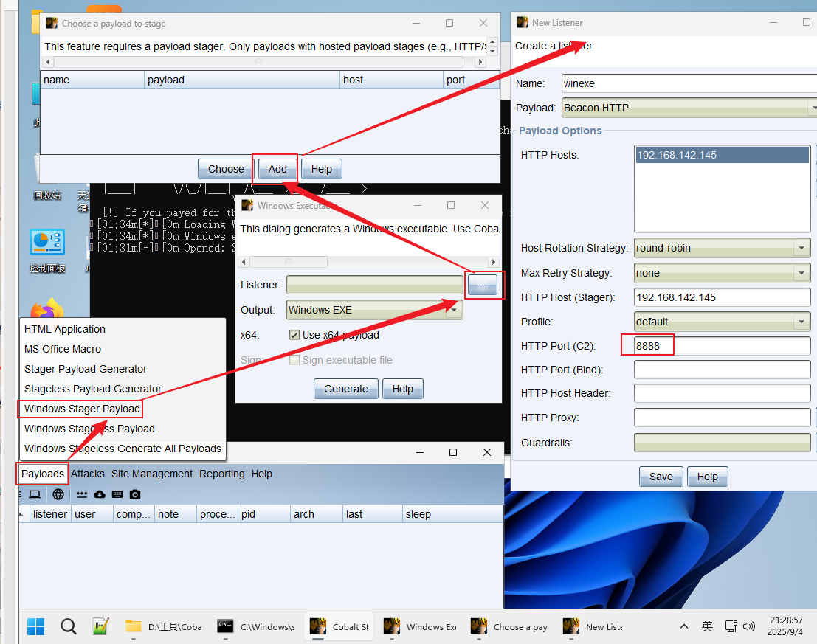Switch to the C:\Windows command prompt taskbar item
This screenshot has width=817, height=644.
coord(256,626)
